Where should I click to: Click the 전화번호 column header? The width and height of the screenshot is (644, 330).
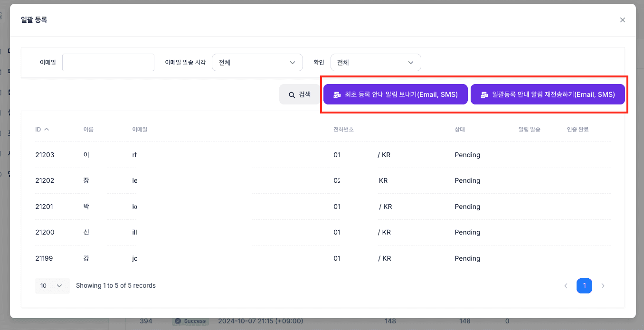[x=343, y=129]
